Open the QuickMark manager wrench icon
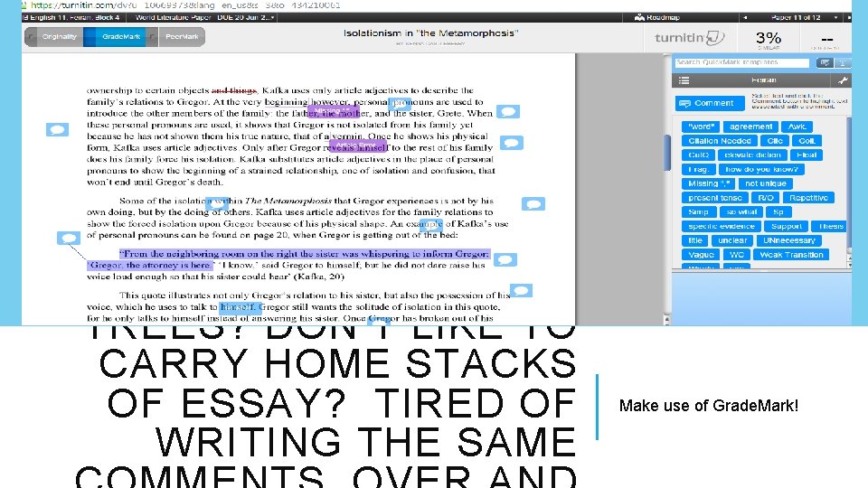The height and width of the screenshot is (488, 868). (843, 80)
